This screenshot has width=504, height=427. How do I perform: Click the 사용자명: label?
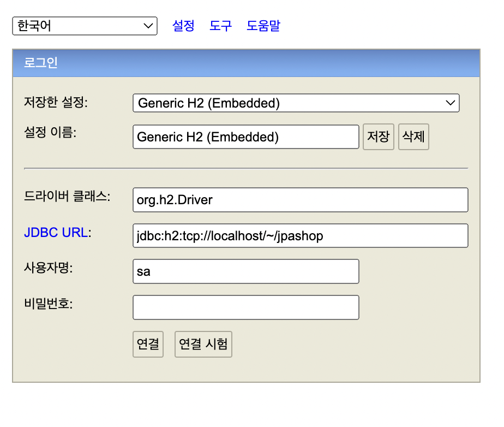[x=49, y=268]
